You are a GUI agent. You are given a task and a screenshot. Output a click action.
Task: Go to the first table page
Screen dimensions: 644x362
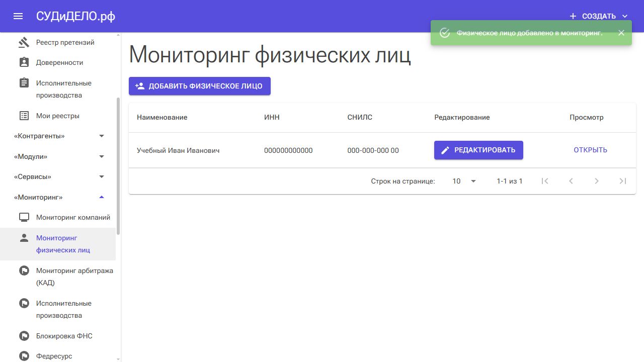545,181
